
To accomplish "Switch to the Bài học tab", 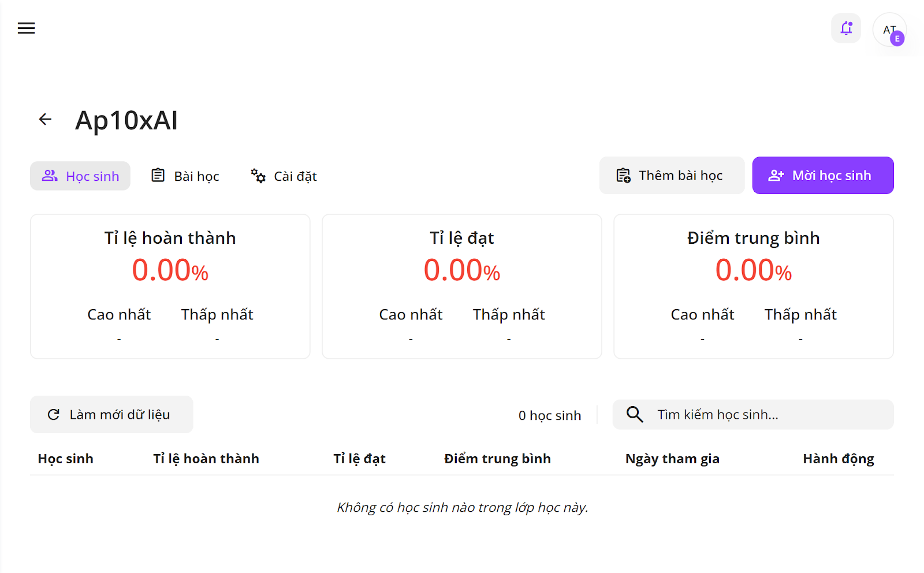I will point(185,176).
